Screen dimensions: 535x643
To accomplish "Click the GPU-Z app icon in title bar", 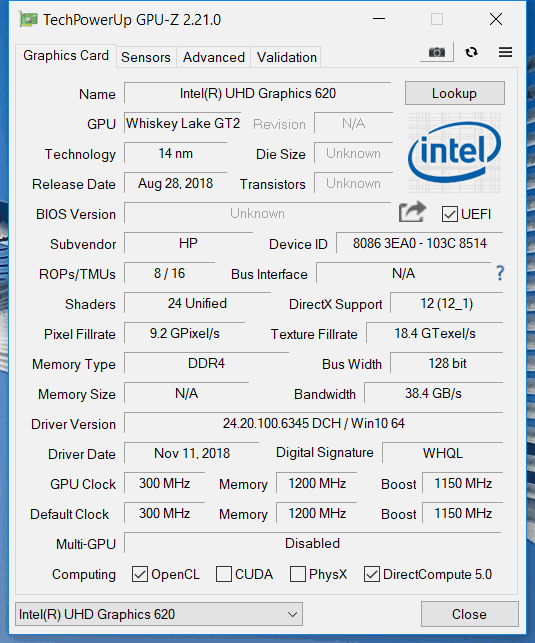I will click(x=28, y=19).
